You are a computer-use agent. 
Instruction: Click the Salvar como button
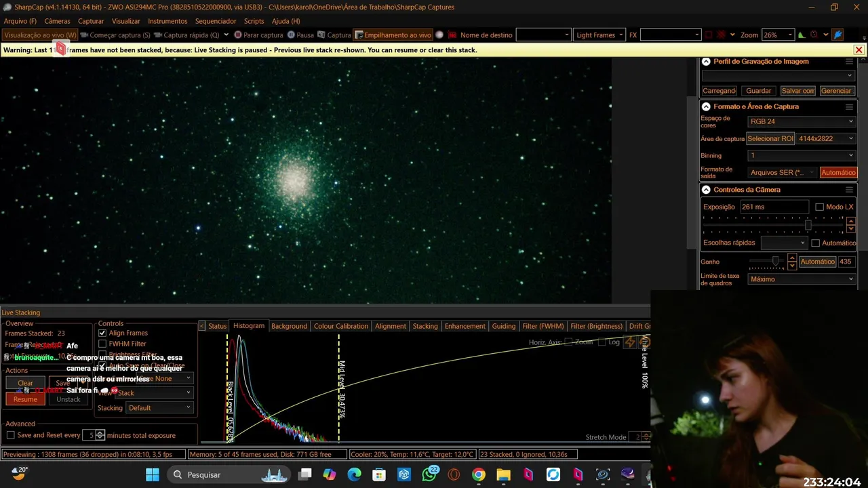797,91
